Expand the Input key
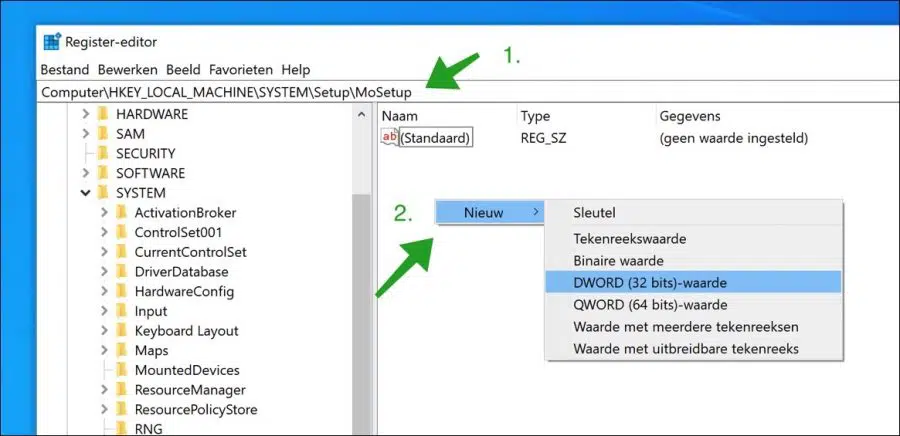Screen dimensions: 900x436 (x=104, y=312)
